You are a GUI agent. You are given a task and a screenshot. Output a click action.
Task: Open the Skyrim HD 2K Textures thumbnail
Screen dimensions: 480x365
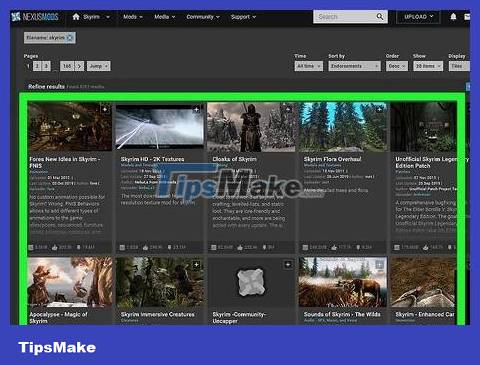(x=160, y=127)
